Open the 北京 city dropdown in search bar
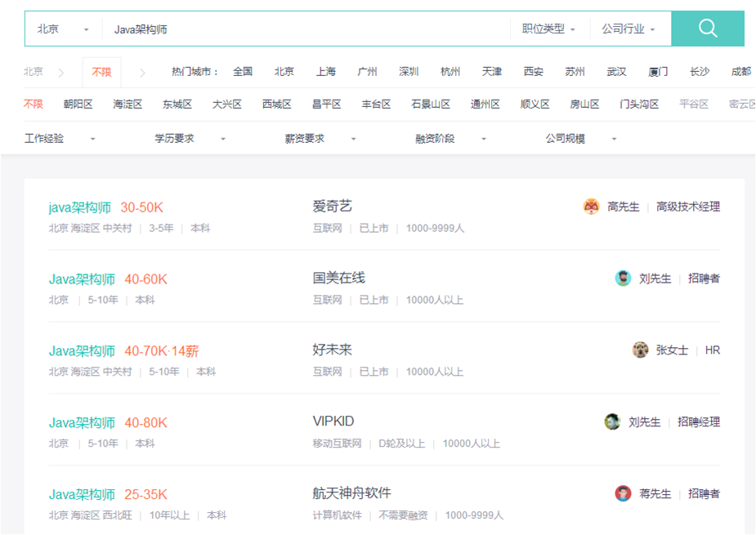 [x=63, y=29]
